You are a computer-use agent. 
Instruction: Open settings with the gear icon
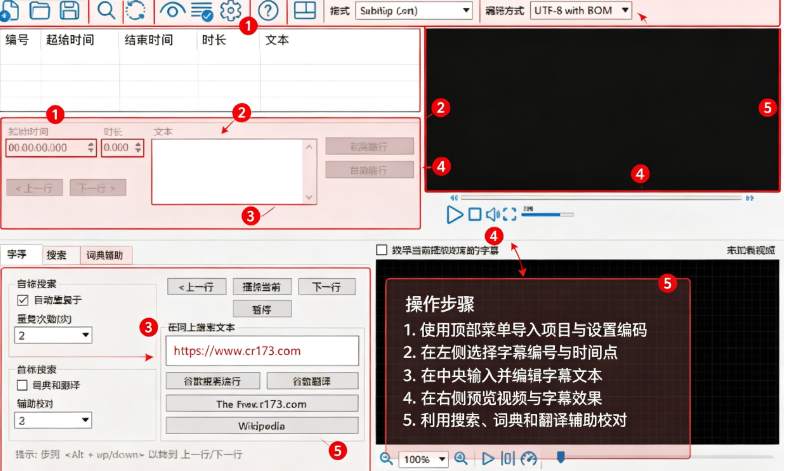230,10
